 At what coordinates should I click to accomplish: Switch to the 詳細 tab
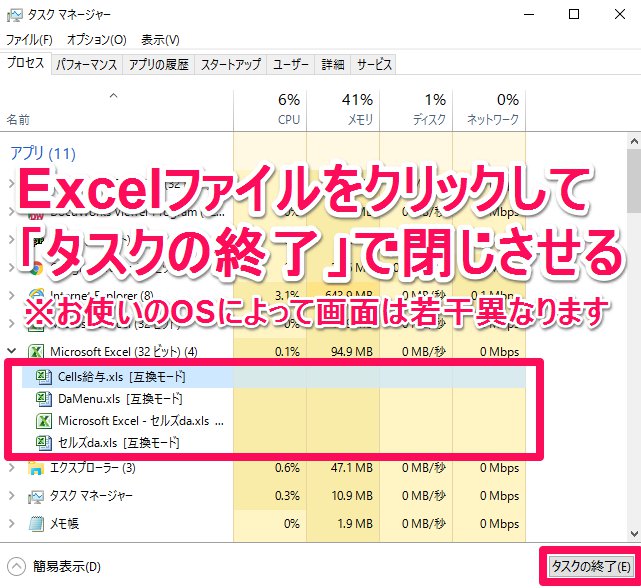click(x=333, y=65)
